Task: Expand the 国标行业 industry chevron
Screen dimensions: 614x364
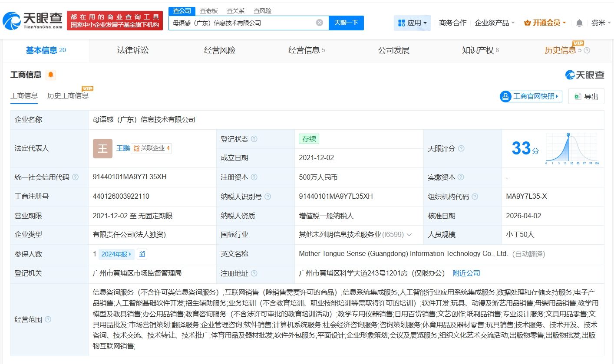Action: (x=409, y=235)
